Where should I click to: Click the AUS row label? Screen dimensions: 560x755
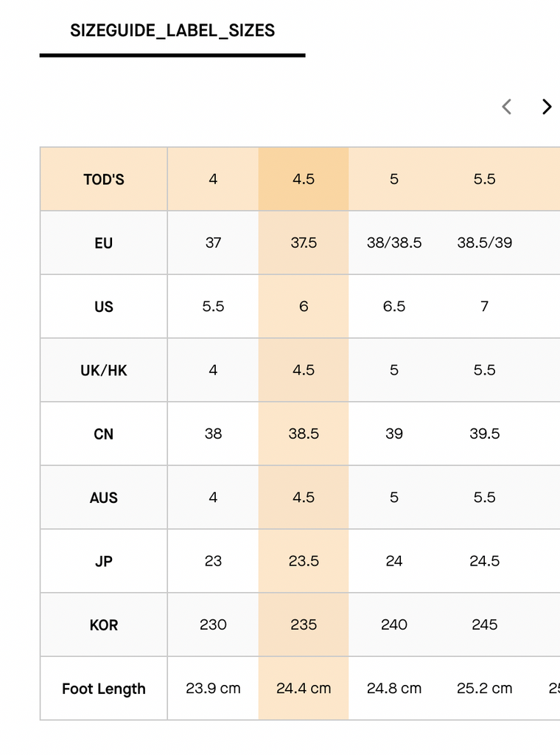pos(103,498)
